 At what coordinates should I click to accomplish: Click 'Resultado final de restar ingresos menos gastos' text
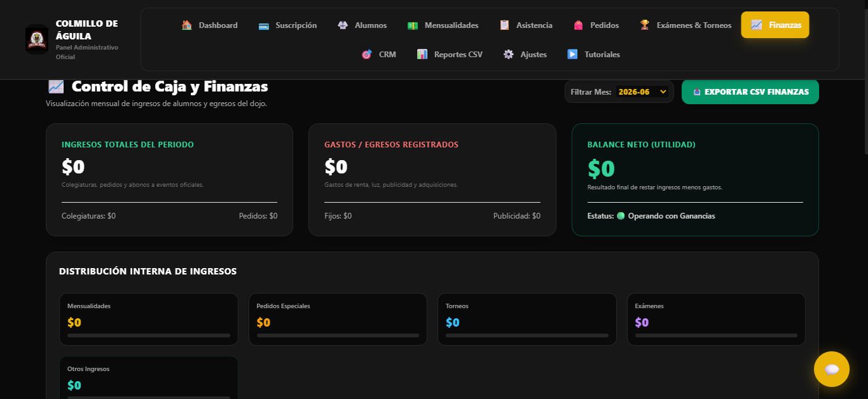click(x=655, y=187)
